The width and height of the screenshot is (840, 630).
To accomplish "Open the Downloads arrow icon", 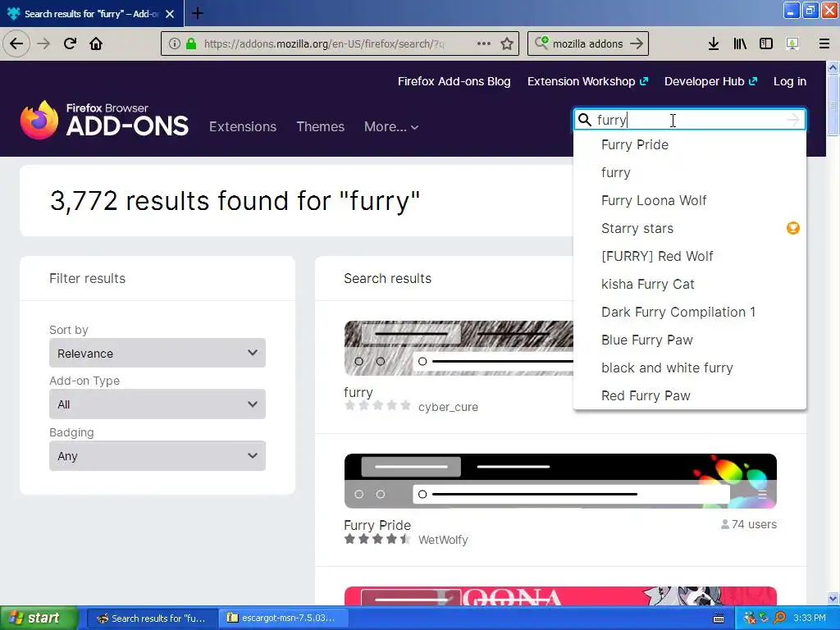I will (x=713, y=43).
